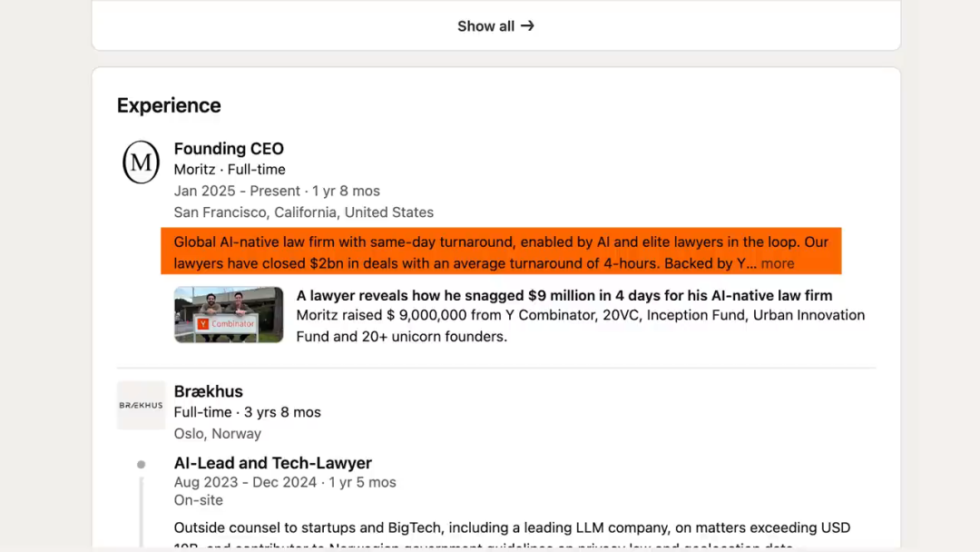Open the Moritz company logo
980x552 pixels.
[x=141, y=162]
